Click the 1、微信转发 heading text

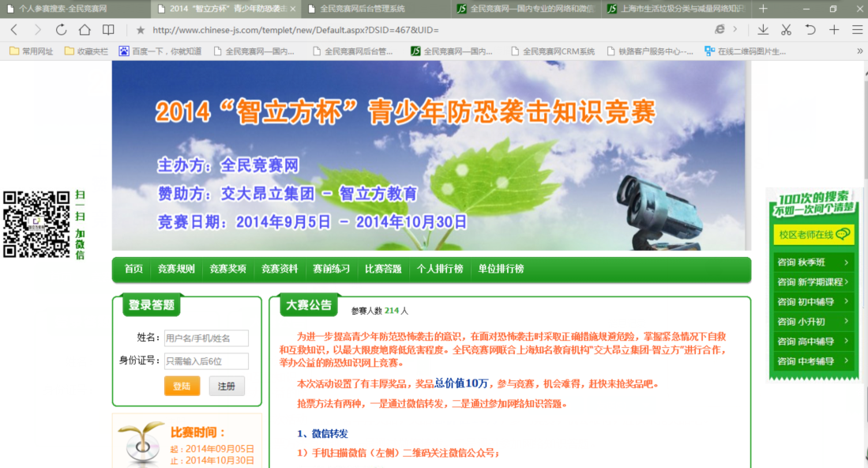point(322,434)
